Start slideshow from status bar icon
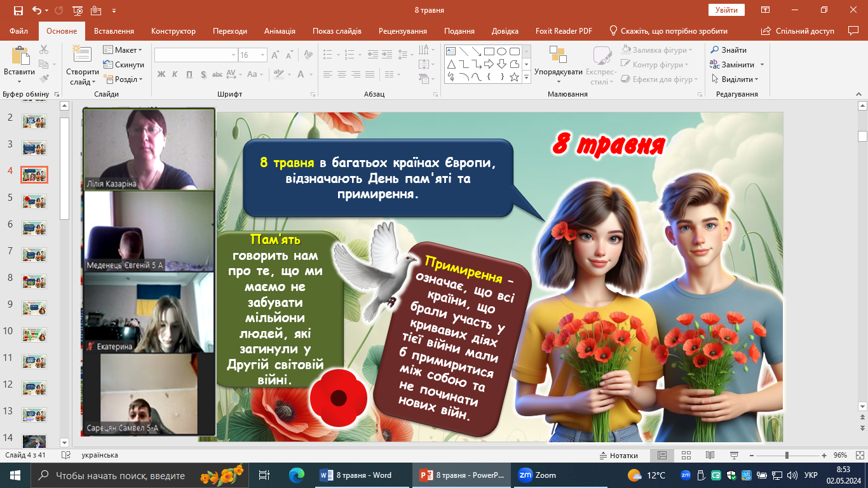The height and width of the screenshot is (488, 868). 734,456
